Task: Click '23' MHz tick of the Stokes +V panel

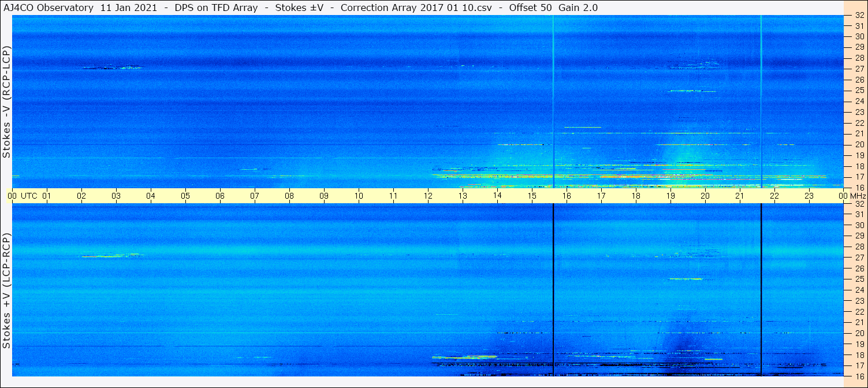Action: coord(859,301)
